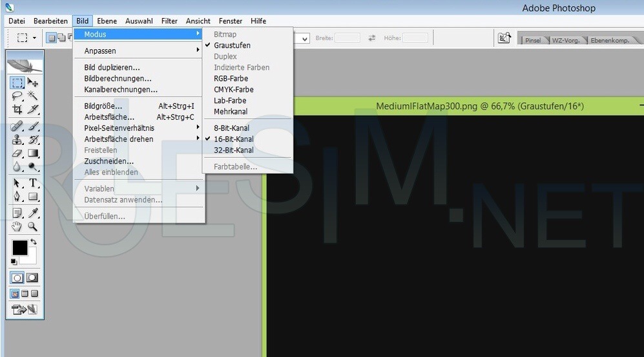644x357 pixels.
Task: Select the Dodge tool
Action: coord(32,167)
